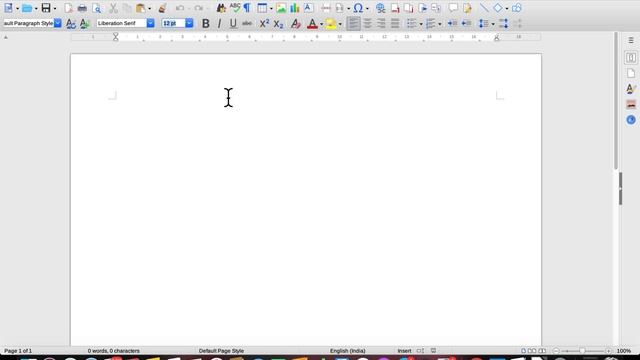640x360 pixels.
Task: Select the Insert Line tool
Action: click(484, 8)
